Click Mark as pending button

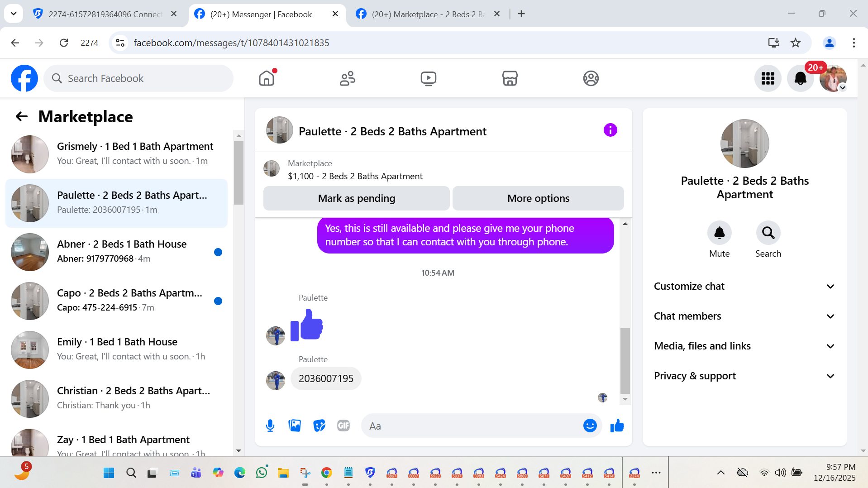[x=357, y=198]
